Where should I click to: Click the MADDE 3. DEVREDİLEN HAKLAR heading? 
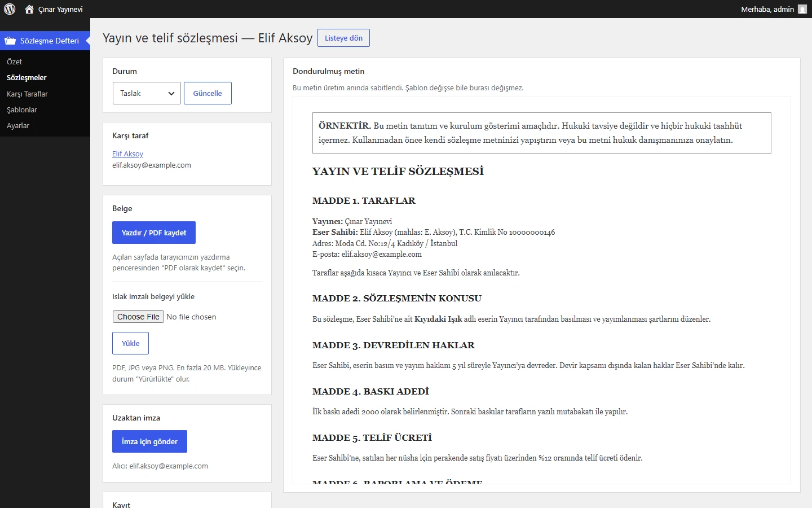pos(394,345)
